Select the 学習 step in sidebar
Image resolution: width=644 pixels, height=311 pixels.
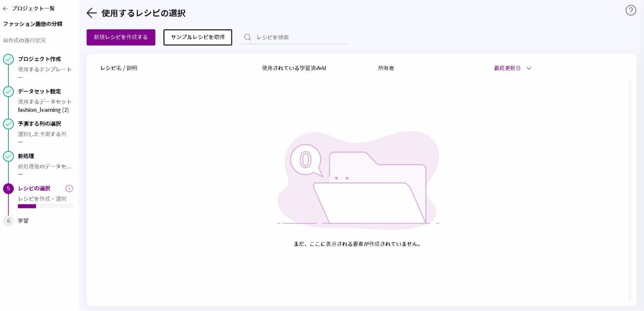pos(23,221)
